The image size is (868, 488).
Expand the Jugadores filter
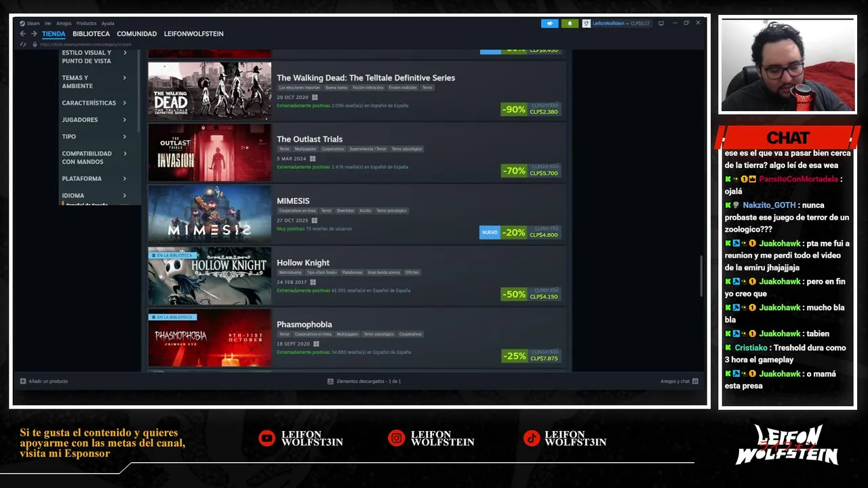tap(94, 120)
